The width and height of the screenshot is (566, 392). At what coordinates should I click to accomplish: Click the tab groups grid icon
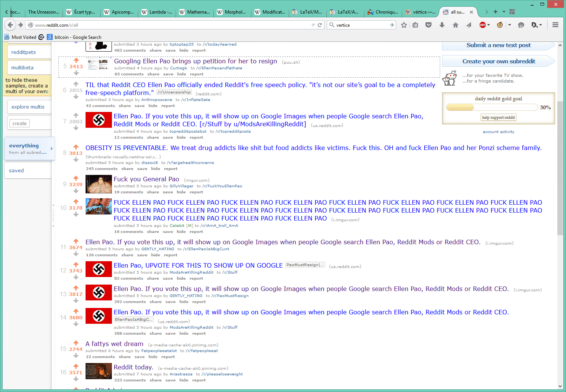click(512, 12)
